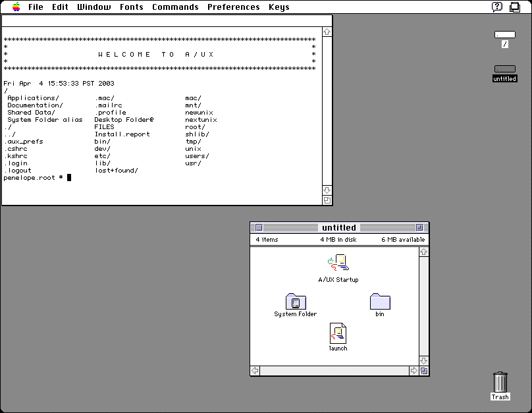Image resolution: width=532 pixels, height=413 pixels.
Task: Click terminal window scroll up arrow
Action: [327, 32]
